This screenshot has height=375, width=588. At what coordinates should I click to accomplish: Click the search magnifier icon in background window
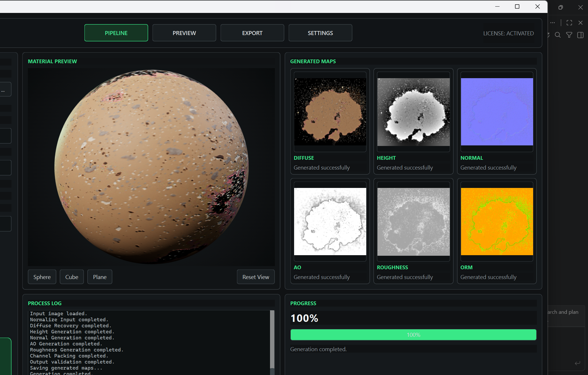point(558,35)
